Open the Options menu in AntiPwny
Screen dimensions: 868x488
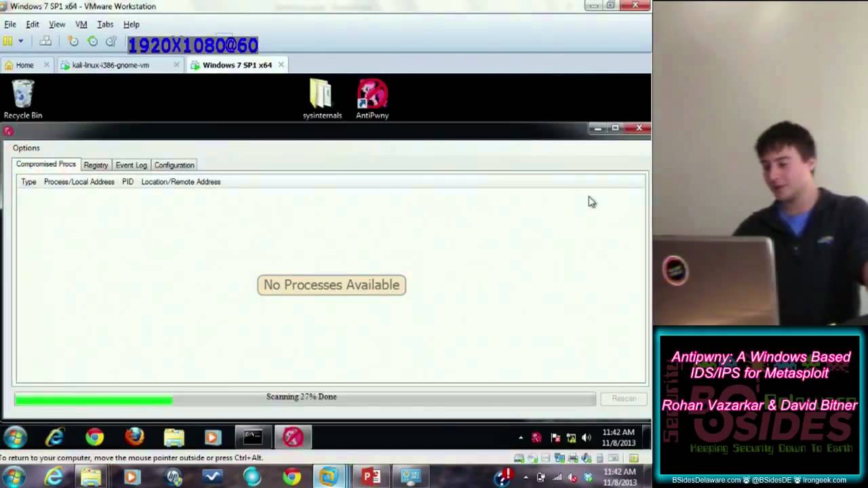pyautogui.click(x=26, y=148)
